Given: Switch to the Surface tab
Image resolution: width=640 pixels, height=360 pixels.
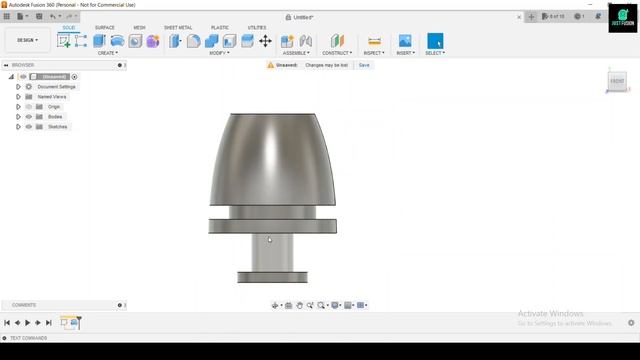Looking at the screenshot, I should 105,27.
